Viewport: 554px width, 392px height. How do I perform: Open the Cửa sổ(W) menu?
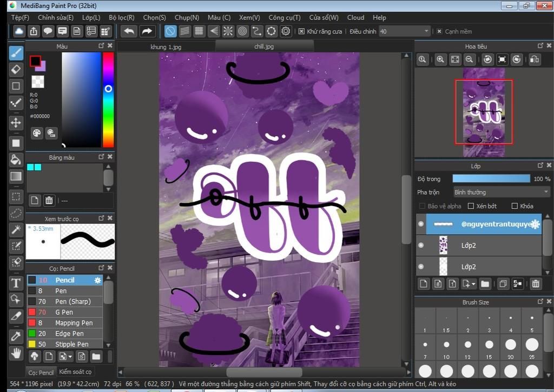point(324,17)
